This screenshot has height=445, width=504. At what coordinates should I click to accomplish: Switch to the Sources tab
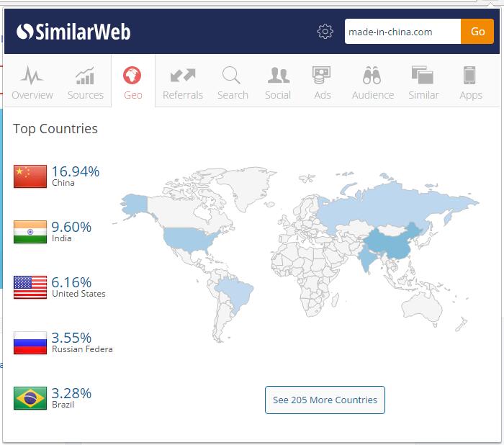85,83
